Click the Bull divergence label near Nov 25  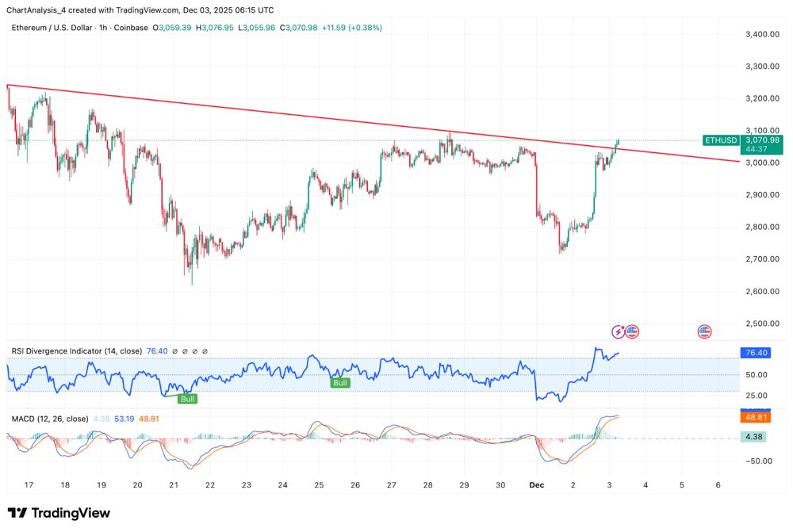[340, 383]
